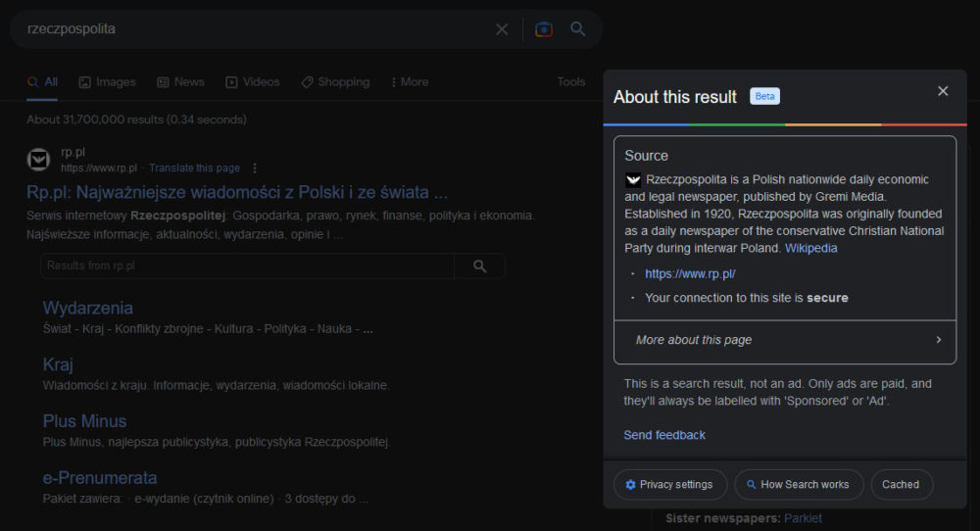Viewport: 980px width, 531px height.
Task: Click the magnifier in Results from rp.pl box
Action: click(479, 266)
